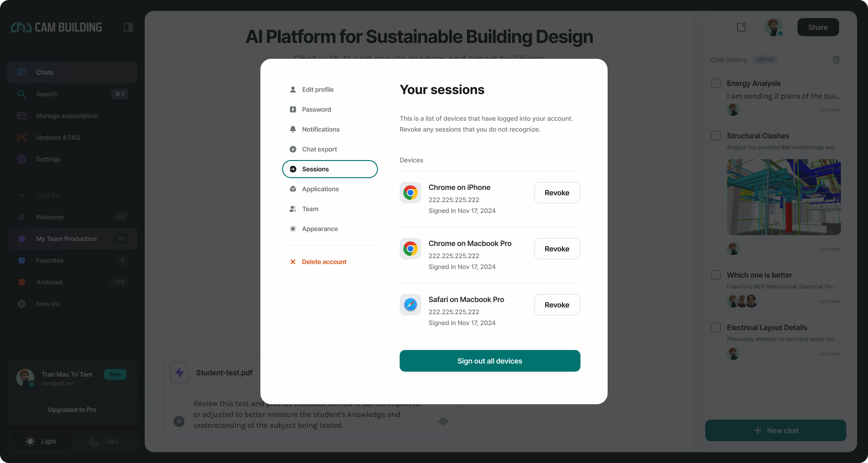
Task: Expand the My Team Production list
Action: pos(66,239)
